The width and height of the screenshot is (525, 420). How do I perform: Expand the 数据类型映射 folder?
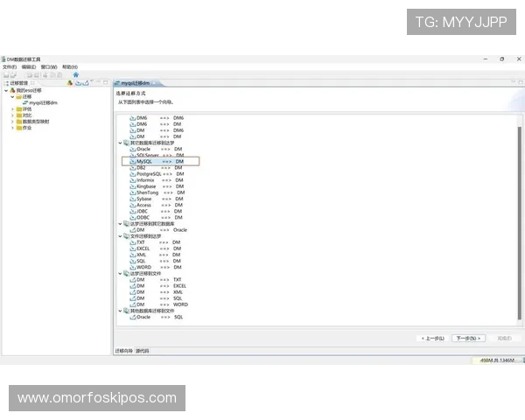coord(12,121)
